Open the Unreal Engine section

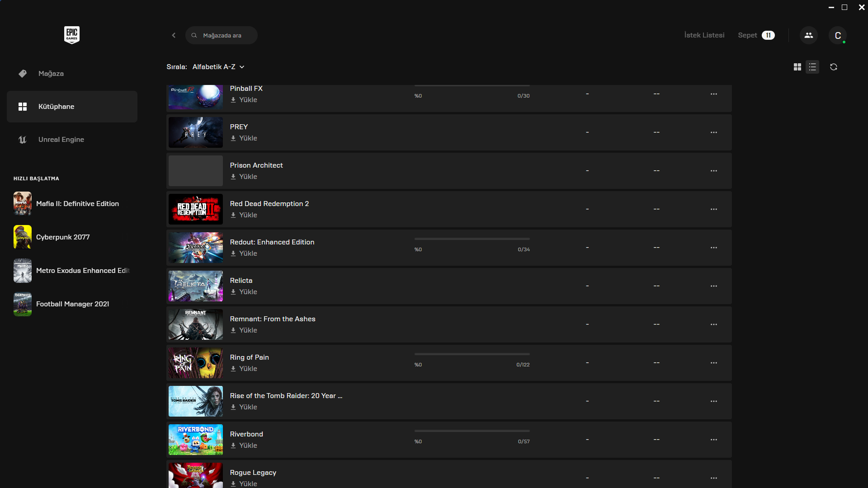coord(61,140)
